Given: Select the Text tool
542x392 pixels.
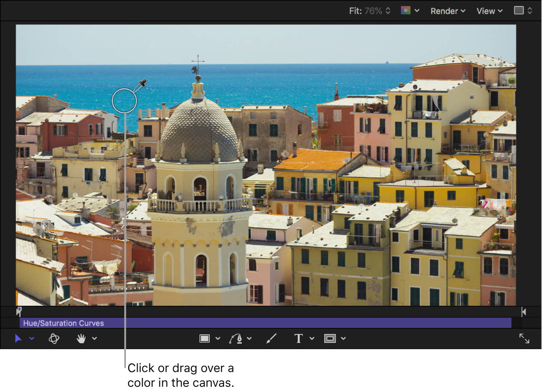Looking at the screenshot, I should pos(299,339).
